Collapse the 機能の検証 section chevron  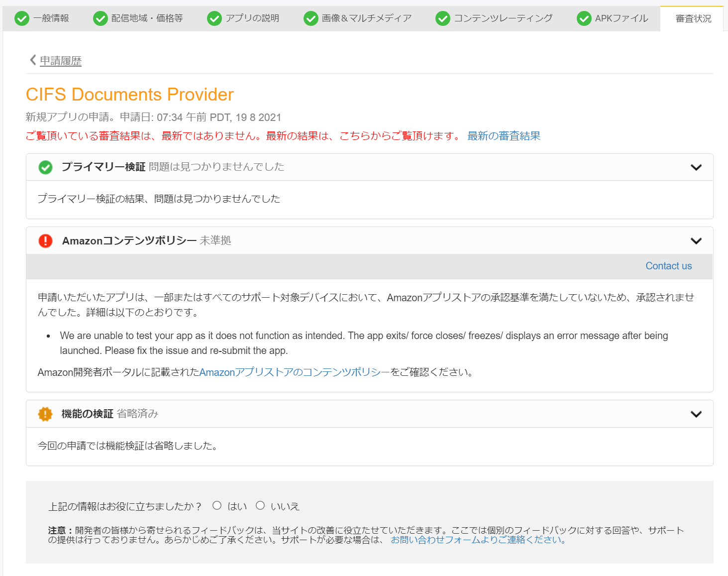coord(696,414)
